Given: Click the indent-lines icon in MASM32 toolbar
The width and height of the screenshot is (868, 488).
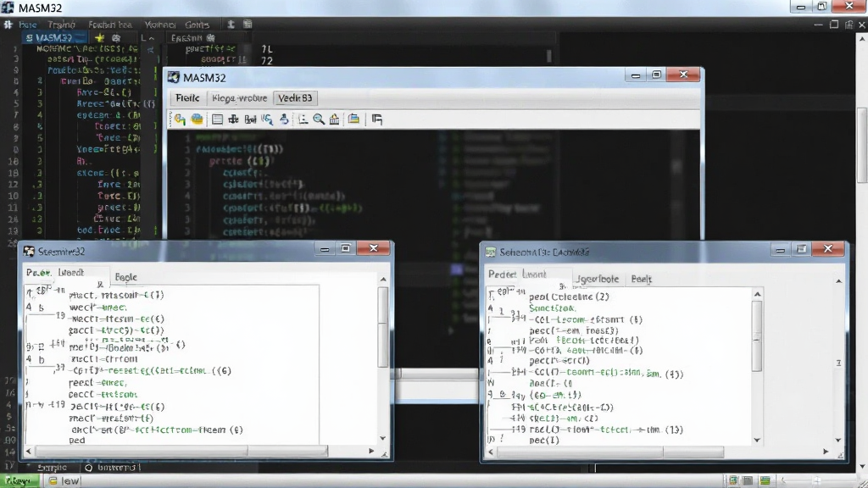Looking at the screenshot, I should pyautogui.click(x=303, y=119).
